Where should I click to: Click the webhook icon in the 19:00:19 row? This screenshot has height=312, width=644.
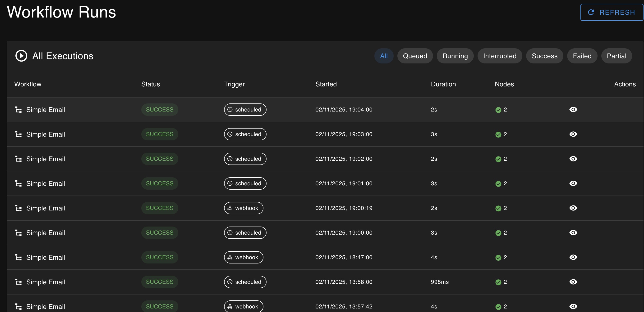coord(230,208)
